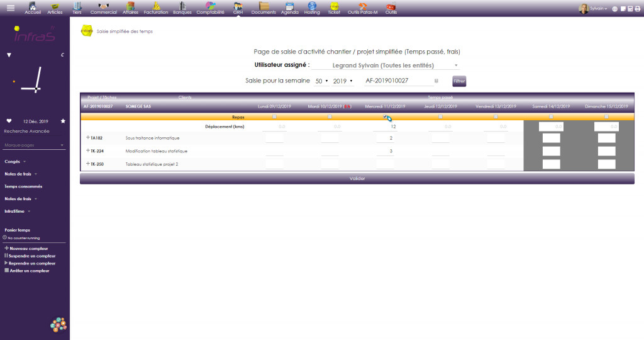Click the colorful bubbles icon in sidebar
This screenshot has height=340, width=644.
click(x=58, y=325)
